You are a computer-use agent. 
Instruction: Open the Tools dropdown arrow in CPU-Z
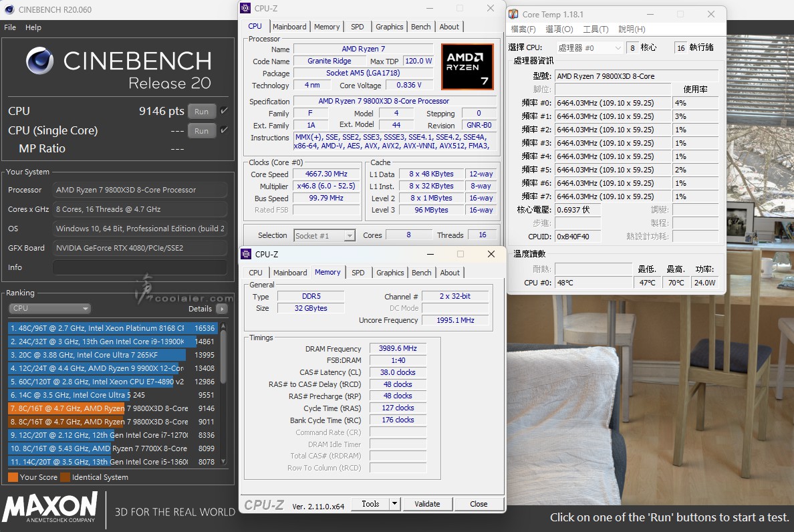(395, 504)
